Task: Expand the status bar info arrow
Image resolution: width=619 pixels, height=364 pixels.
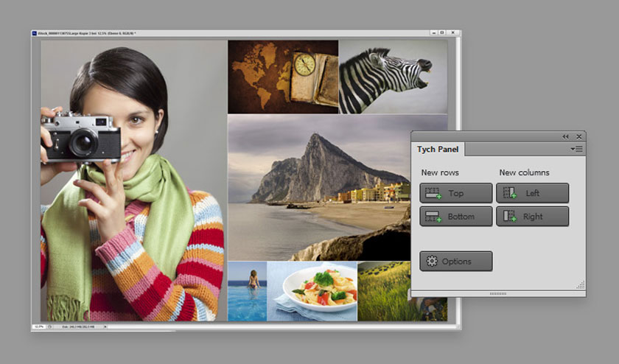Action: 105,327
